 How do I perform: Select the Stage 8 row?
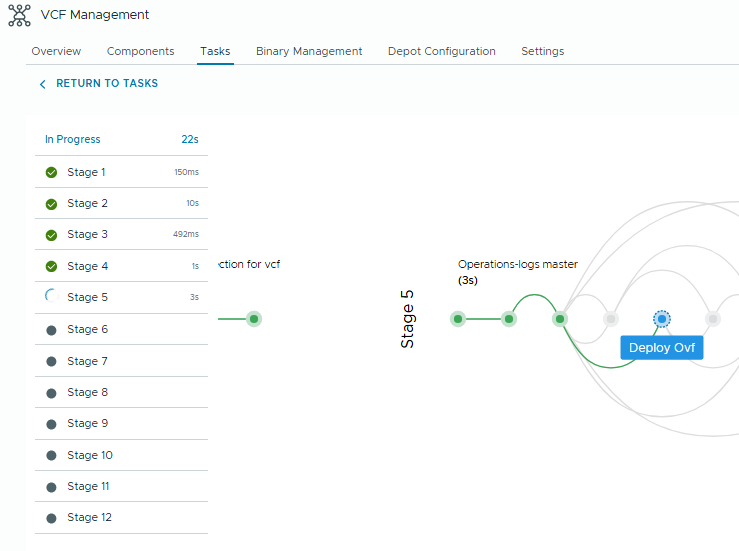pyautogui.click(x=88, y=392)
